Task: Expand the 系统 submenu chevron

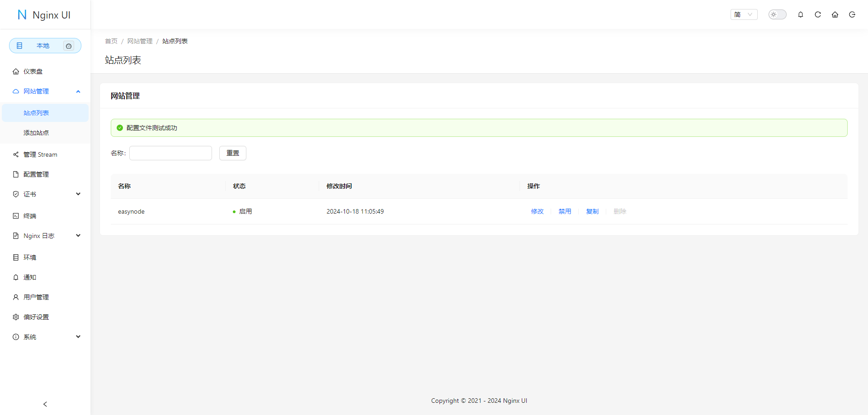Action: point(78,337)
